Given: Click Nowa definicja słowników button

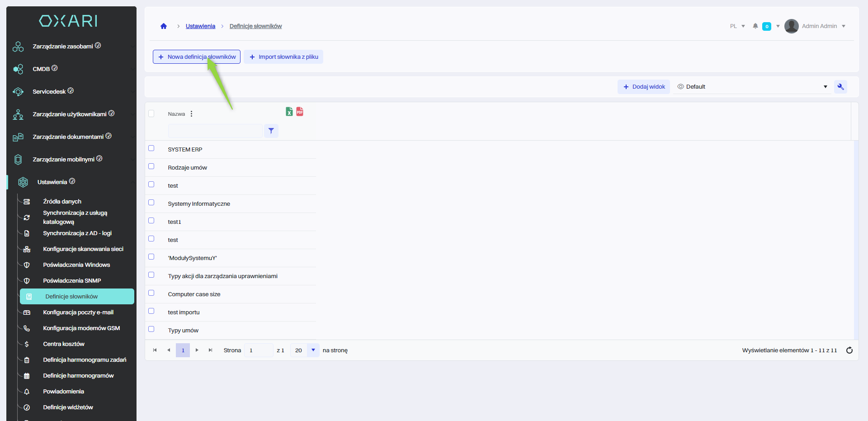Looking at the screenshot, I should (x=197, y=57).
